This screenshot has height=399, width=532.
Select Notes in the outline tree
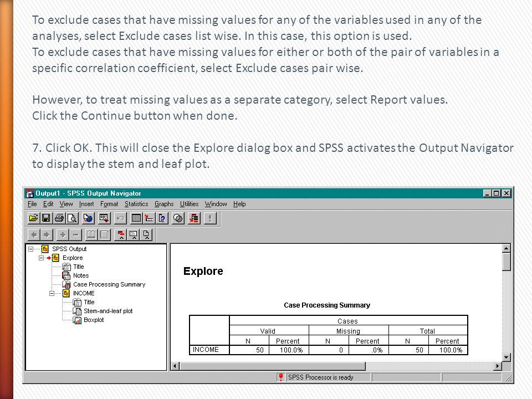pyautogui.click(x=81, y=275)
